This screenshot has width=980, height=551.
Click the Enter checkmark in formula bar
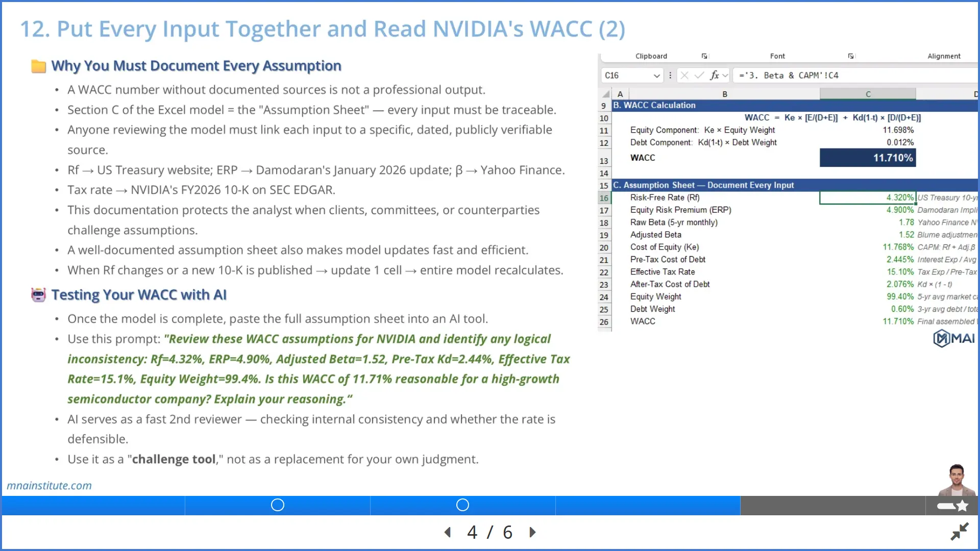click(x=699, y=76)
